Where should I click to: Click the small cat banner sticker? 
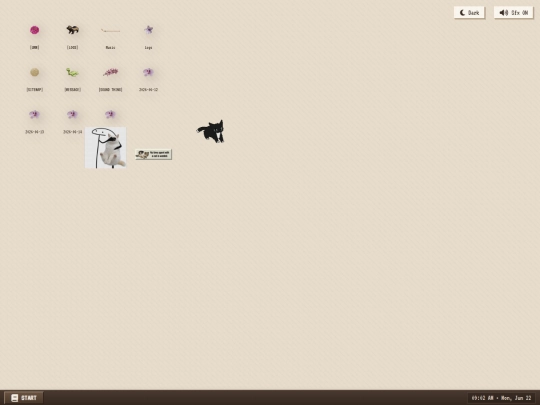(x=153, y=154)
